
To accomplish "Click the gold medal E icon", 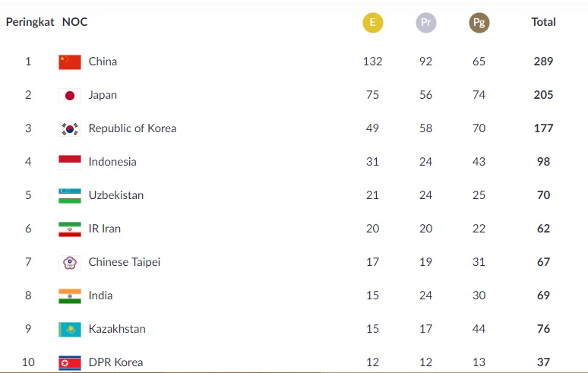I will tap(372, 23).
